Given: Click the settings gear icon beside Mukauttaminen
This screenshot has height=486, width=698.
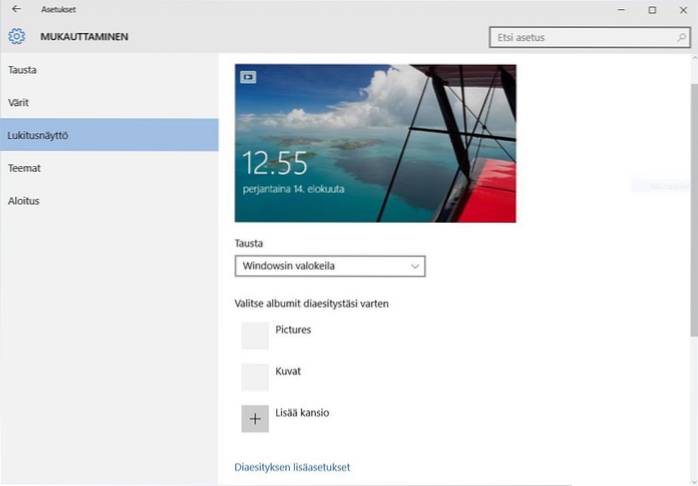Looking at the screenshot, I should [x=16, y=37].
